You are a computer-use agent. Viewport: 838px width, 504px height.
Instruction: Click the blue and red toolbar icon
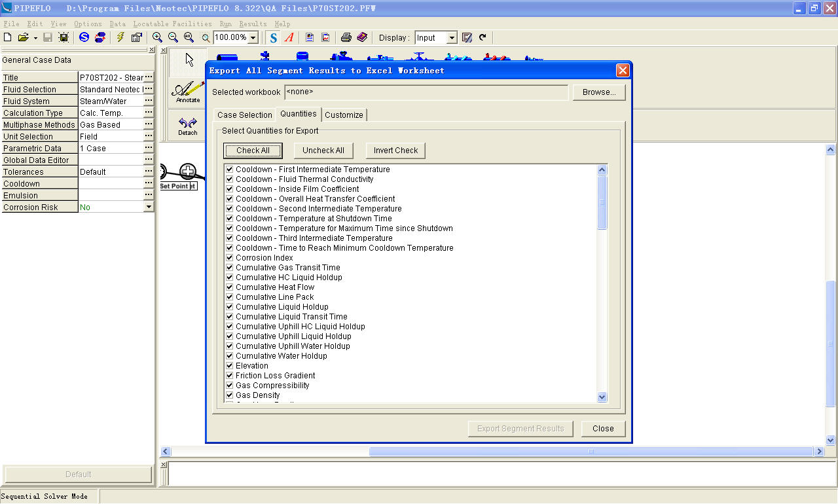[100, 37]
